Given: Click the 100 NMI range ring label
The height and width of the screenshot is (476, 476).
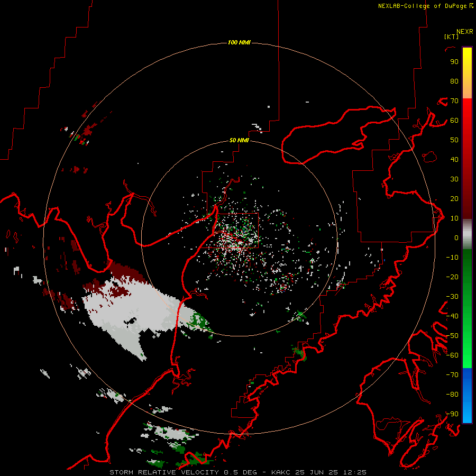Looking at the screenshot, I should pos(239,42).
